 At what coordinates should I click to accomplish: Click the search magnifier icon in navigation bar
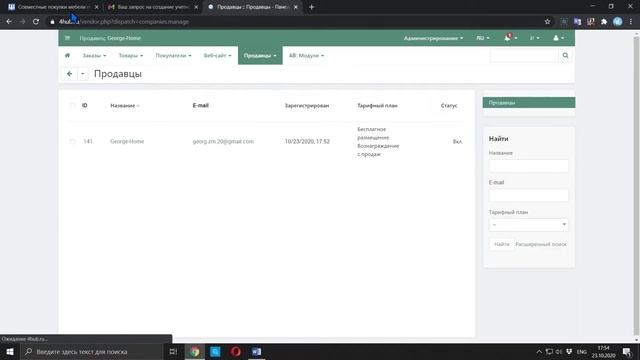[565, 56]
